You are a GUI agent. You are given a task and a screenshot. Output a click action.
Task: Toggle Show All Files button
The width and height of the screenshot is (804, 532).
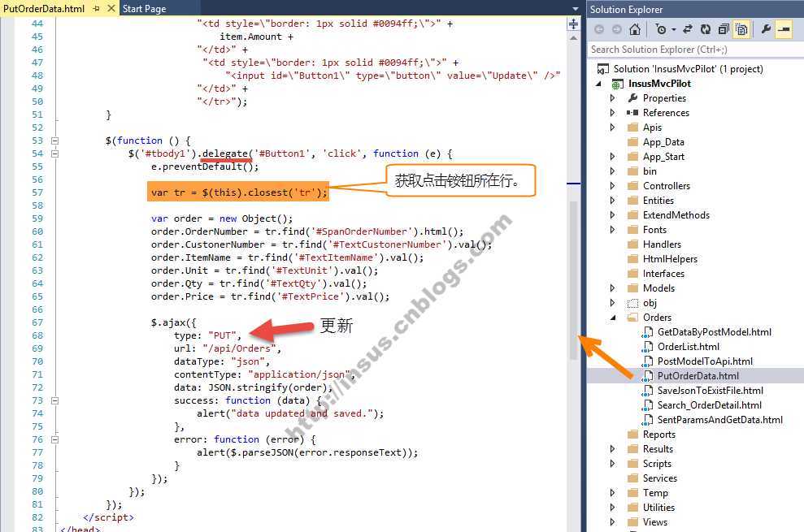741,30
